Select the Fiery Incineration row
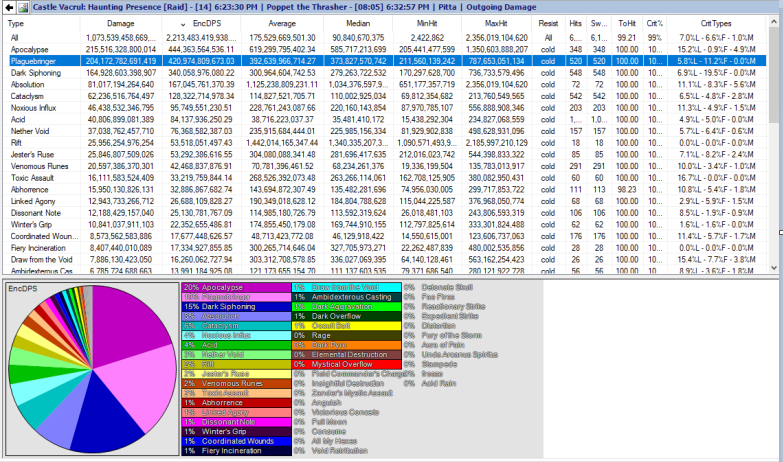783x462 pixels. tap(386, 248)
